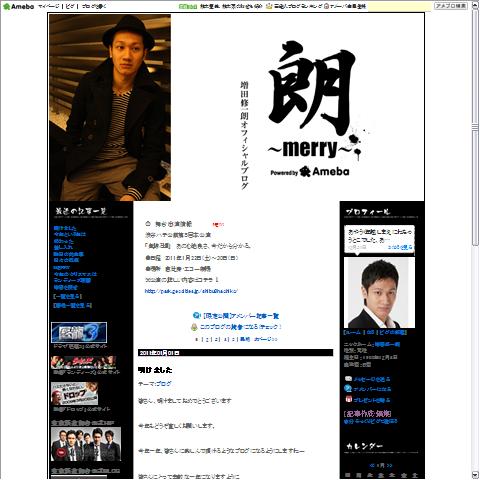Click the down arrow of page scrollbar

click(475, 475)
